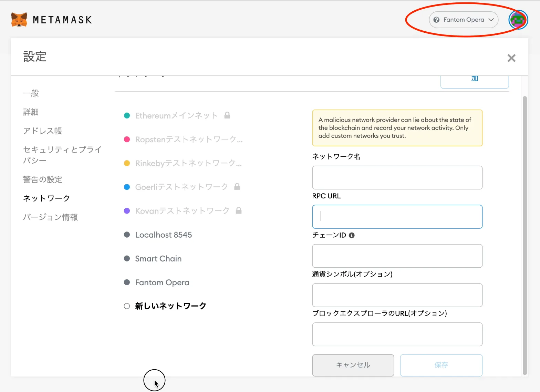
Task: Go to the アドレス帳 settings tab
Action: 43,131
